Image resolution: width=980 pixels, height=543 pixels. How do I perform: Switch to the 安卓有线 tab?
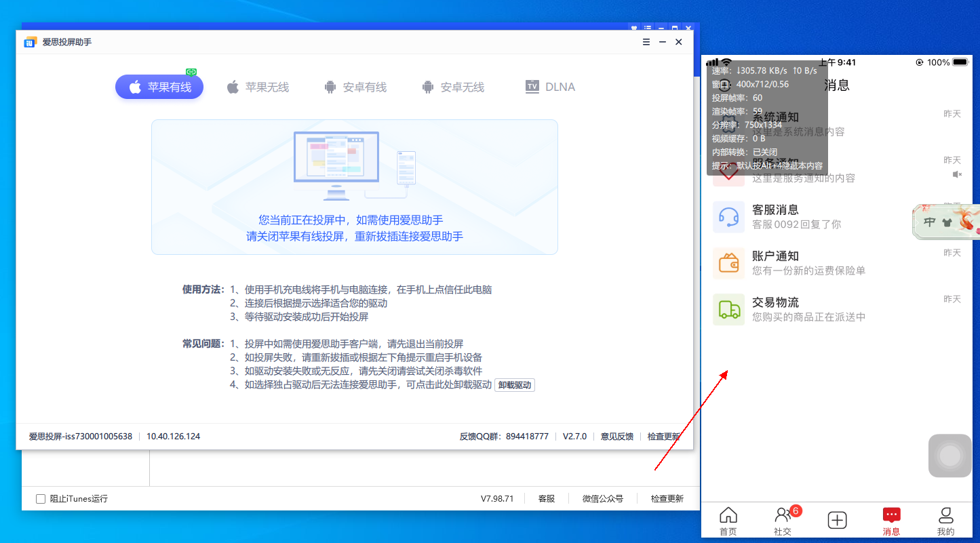point(355,87)
